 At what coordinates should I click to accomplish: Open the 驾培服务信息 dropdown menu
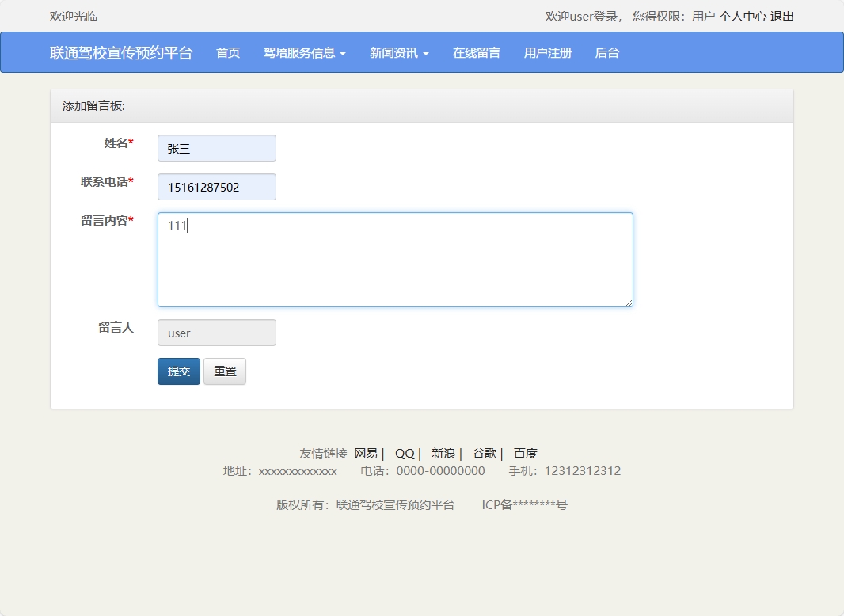(x=304, y=53)
